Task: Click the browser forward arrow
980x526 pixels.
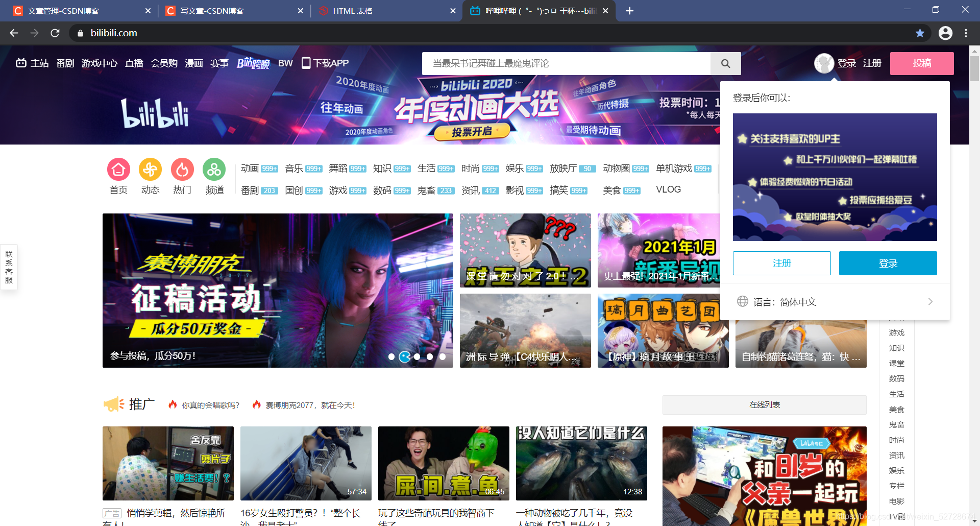Action: [x=34, y=33]
